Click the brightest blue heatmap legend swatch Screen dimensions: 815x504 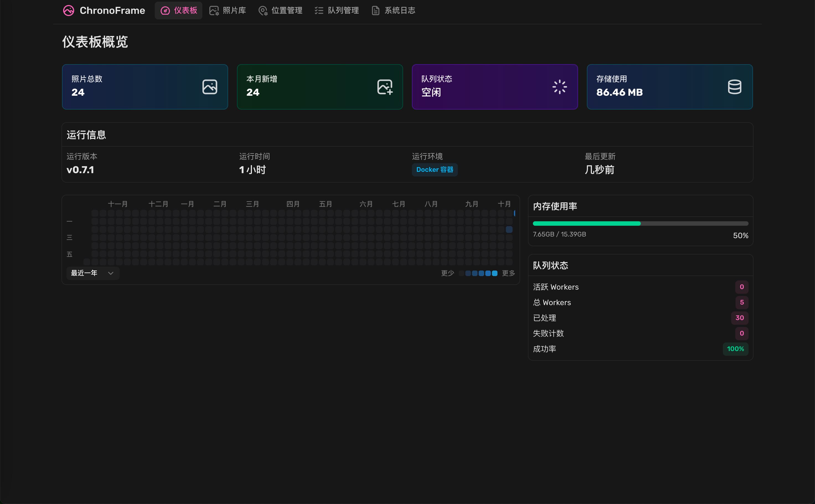(x=495, y=273)
